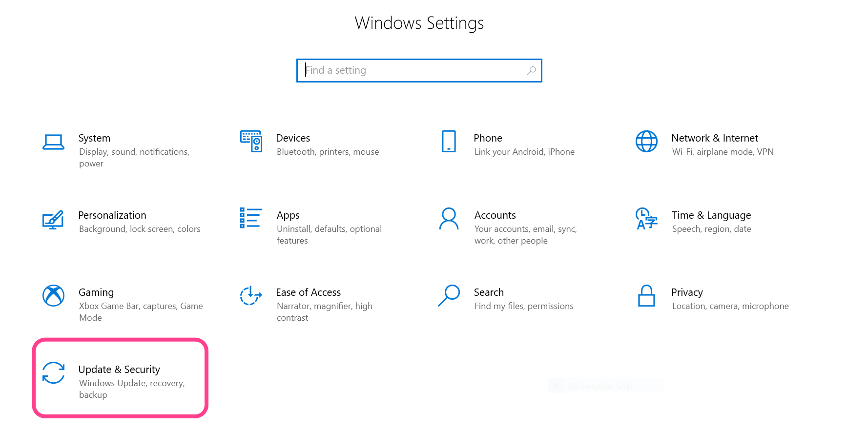Select the Time & Language icon

tap(646, 219)
